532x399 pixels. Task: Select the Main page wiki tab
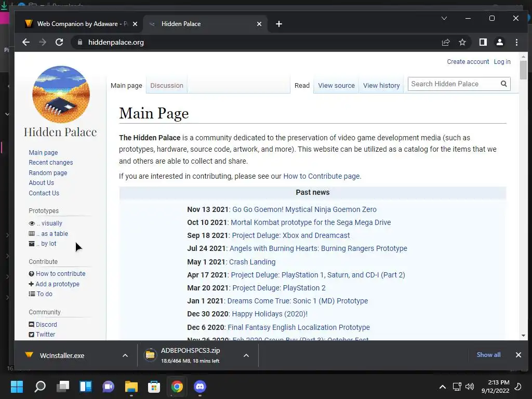pyautogui.click(x=126, y=86)
